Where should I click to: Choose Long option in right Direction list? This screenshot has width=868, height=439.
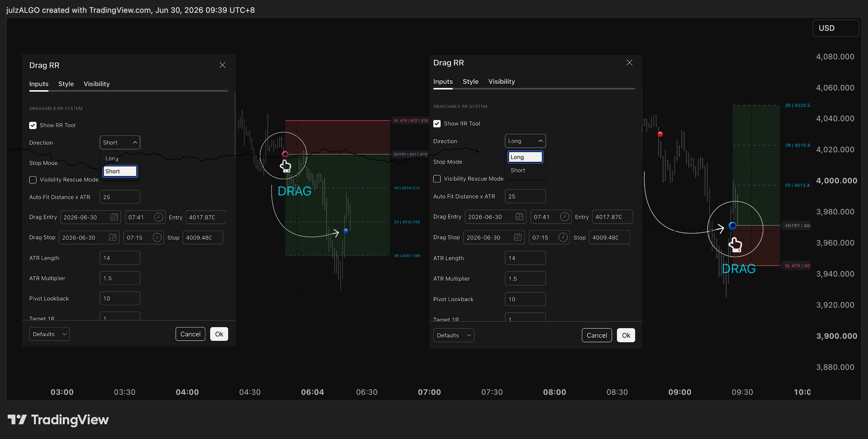pos(525,157)
